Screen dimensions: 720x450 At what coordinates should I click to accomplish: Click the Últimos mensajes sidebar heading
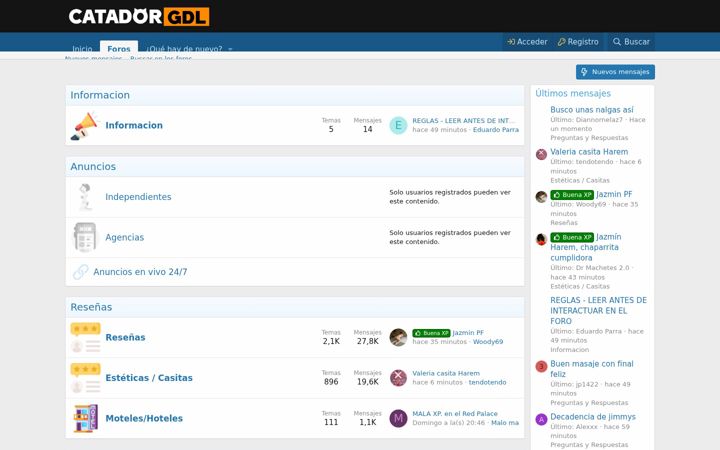point(573,93)
